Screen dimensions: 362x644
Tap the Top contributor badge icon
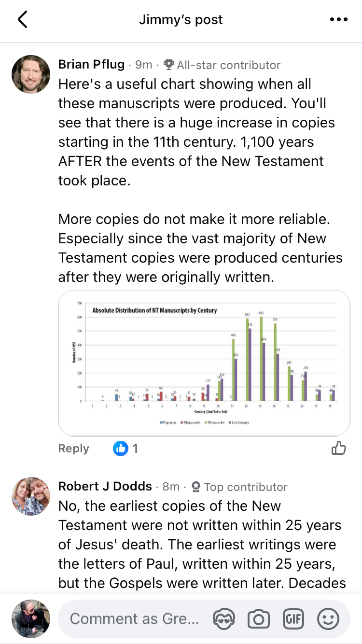coord(196,487)
